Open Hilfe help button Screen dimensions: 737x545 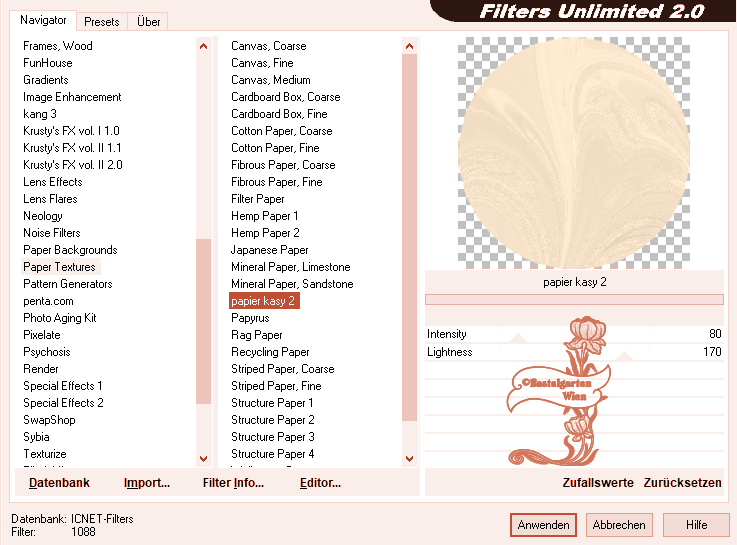coord(696,525)
